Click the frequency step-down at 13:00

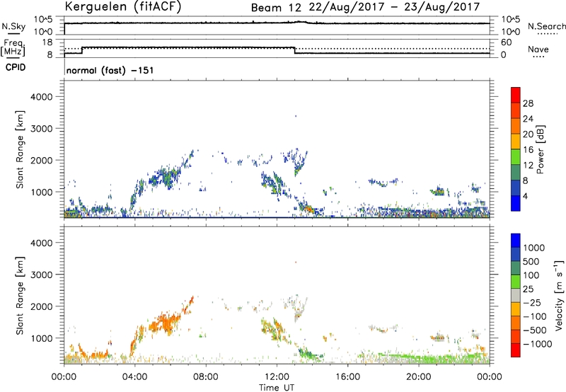pyautogui.click(x=294, y=50)
